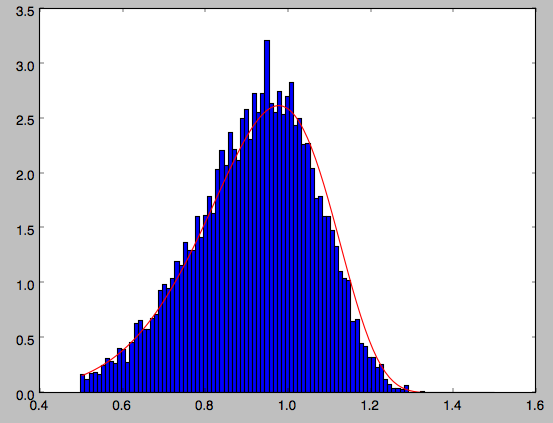
Task: Click the x-axis label 0.6
Action: click(122, 406)
